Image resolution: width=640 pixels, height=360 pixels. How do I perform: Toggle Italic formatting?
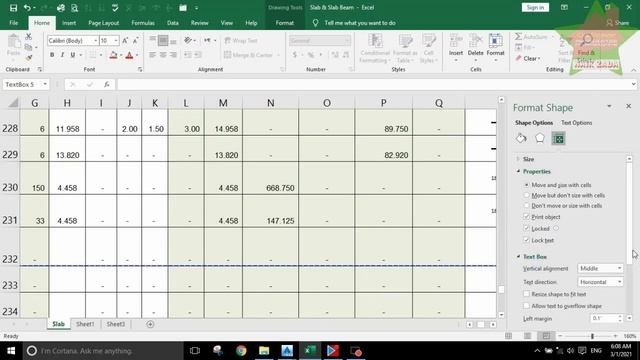click(62, 55)
